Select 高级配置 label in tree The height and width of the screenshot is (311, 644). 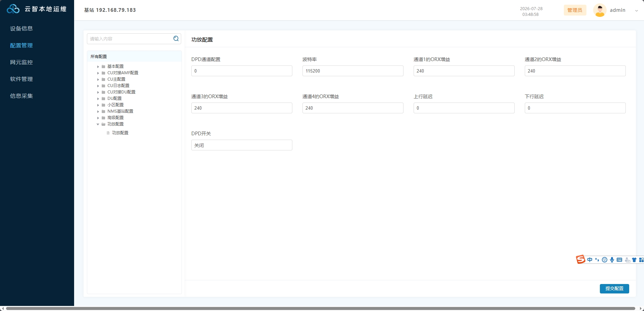pyautogui.click(x=116, y=118)
